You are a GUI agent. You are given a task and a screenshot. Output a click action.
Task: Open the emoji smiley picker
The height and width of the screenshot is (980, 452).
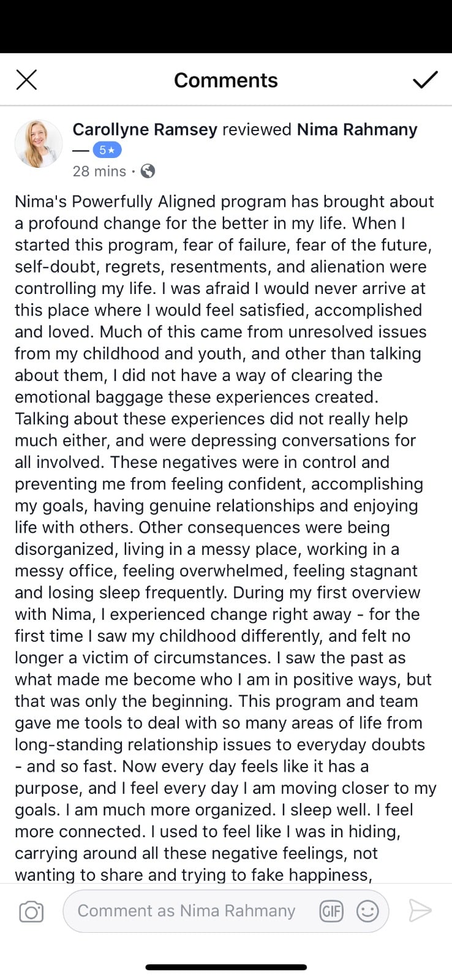[367, 911]
